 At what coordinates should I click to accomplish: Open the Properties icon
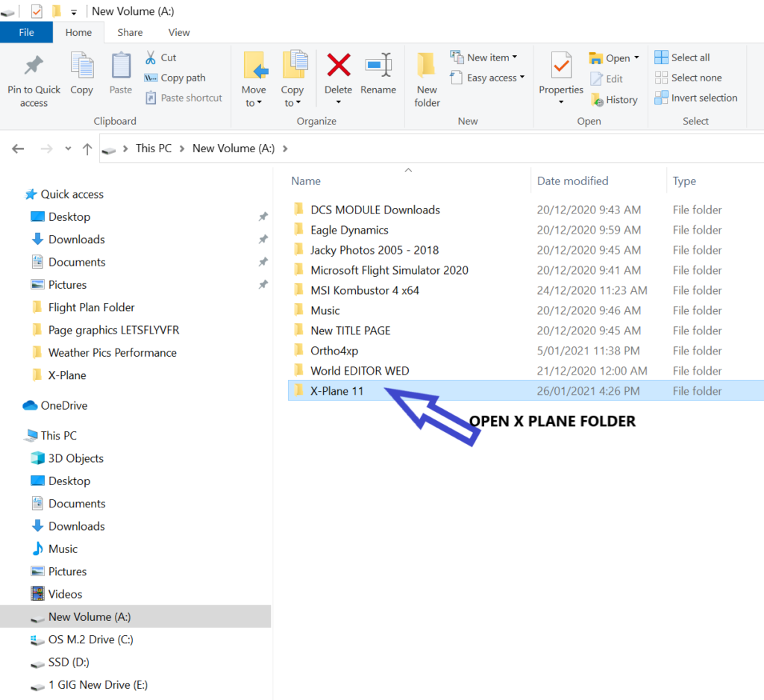tap(561, 66)
